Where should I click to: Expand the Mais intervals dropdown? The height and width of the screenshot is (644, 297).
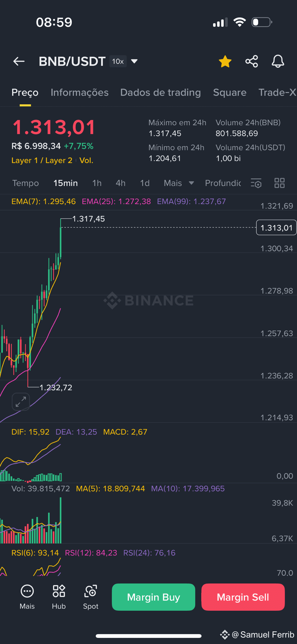(179, 183)
